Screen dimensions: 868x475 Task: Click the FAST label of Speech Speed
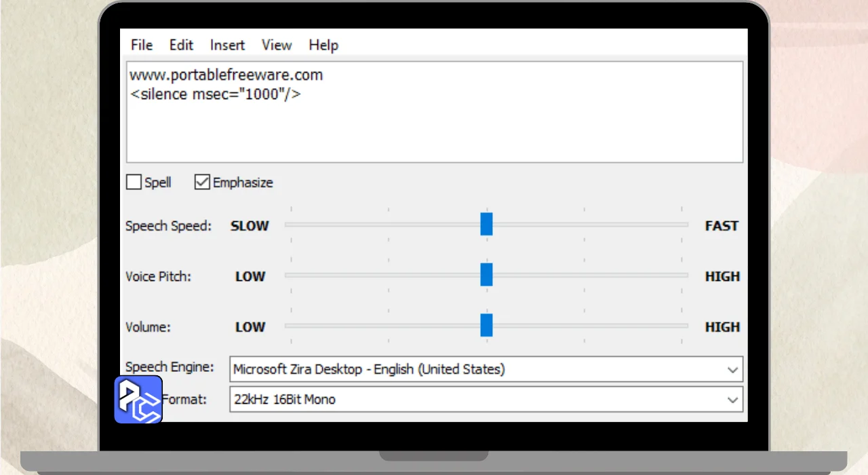(x=722, y=226)
